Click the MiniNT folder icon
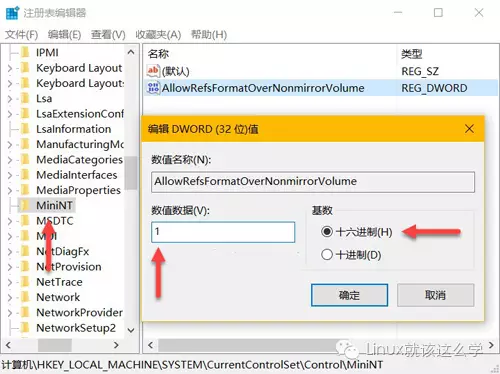The width and height of the screenshot is (500, 374). point(25,205)
